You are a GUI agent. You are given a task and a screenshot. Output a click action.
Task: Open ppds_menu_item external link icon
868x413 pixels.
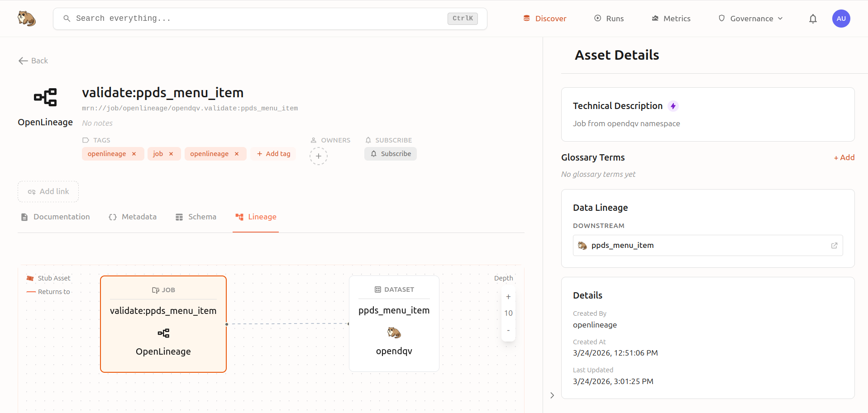click(834, 246)
